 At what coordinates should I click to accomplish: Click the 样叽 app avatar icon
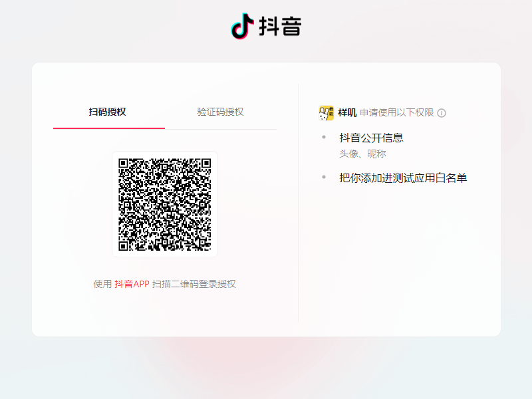(326, 113)
